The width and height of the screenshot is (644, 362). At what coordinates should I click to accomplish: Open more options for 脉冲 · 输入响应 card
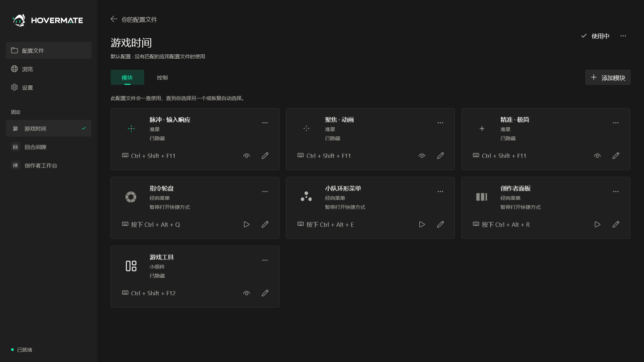point(265,123)
